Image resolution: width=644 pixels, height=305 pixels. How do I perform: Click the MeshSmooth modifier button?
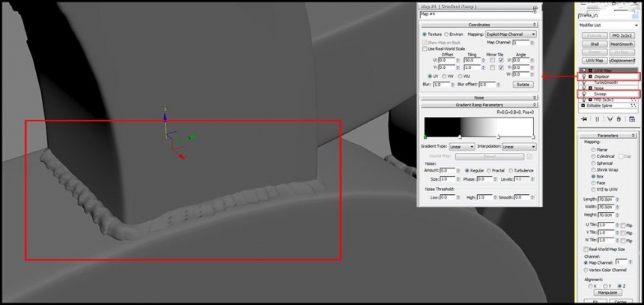point(622,44)
